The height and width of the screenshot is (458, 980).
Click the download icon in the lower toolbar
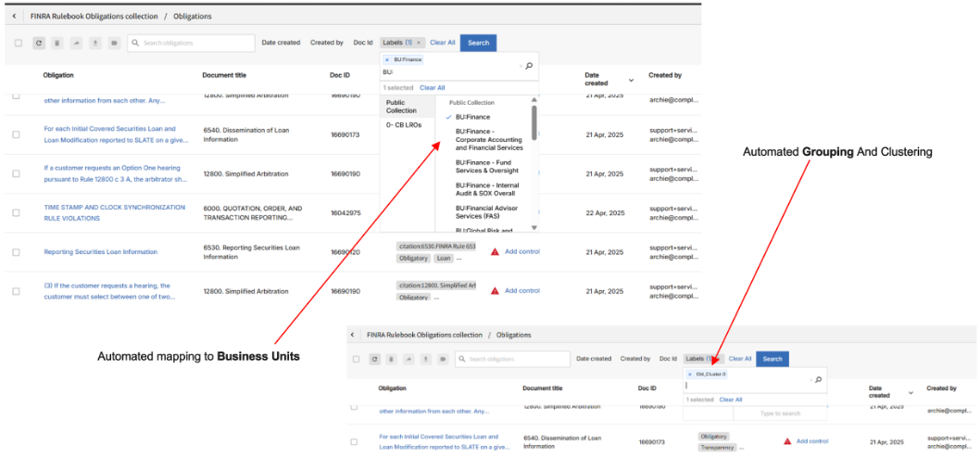pyautogui.click(x=425, y=359)
